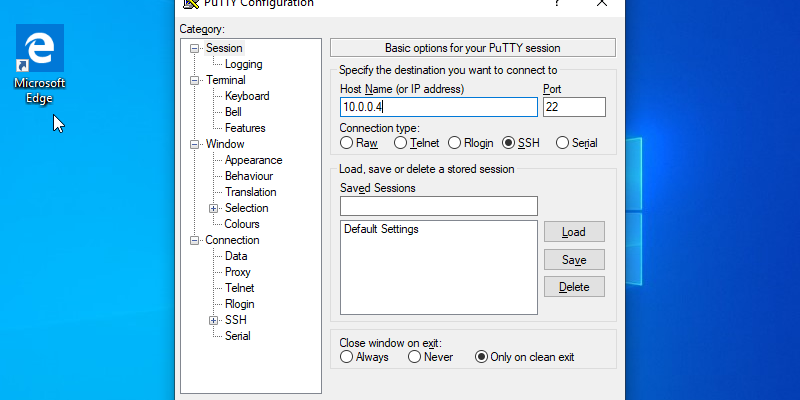Click the PuTTY title bar icon
The image size is (800, 400).
click(191, 3)
